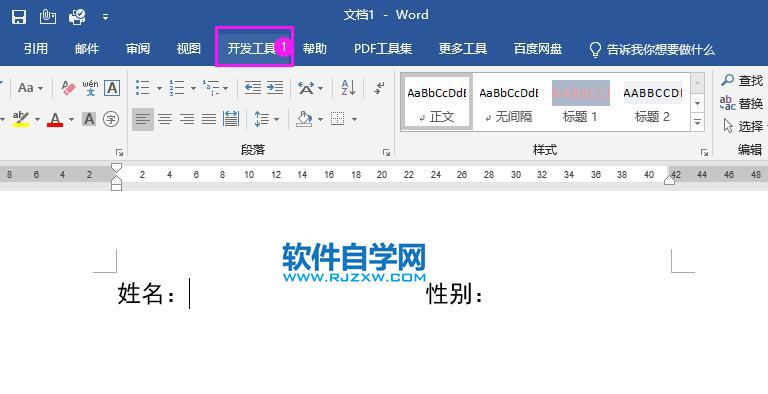Image resolution: width=768 pixels, height=394 pixels.
Task: Apply the 标题 2 style
Action: click(x=652, y=102)
